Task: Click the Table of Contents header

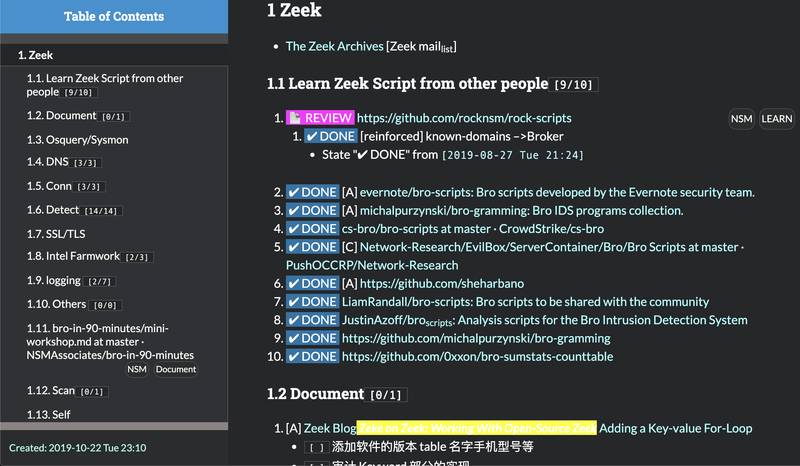Action: (x=114, y=16)
